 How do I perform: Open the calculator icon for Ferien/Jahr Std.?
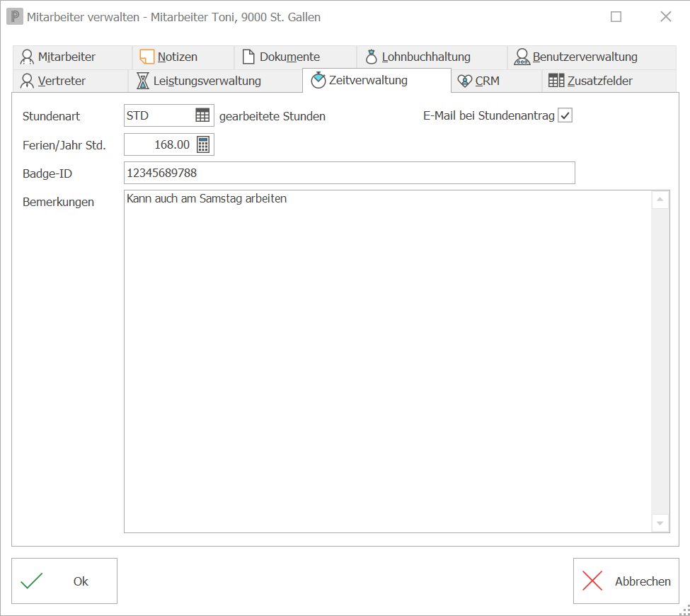(203, 144)
